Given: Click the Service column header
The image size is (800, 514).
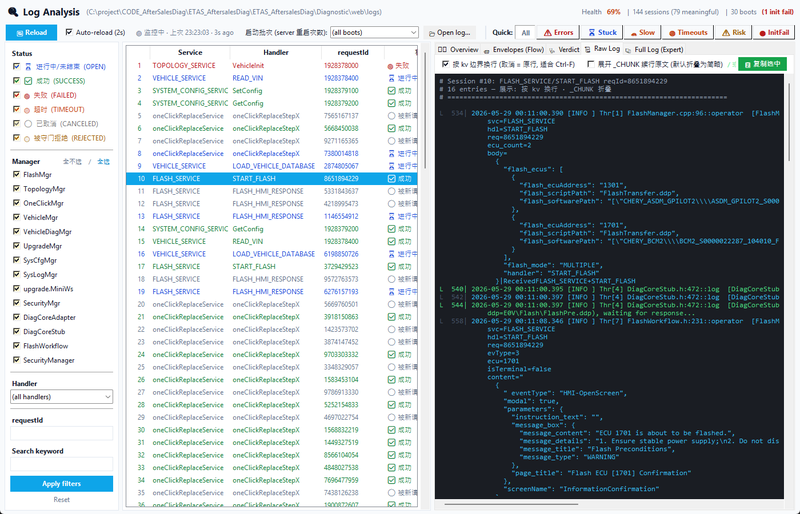Looking at the screenshot, I should 190,53.
